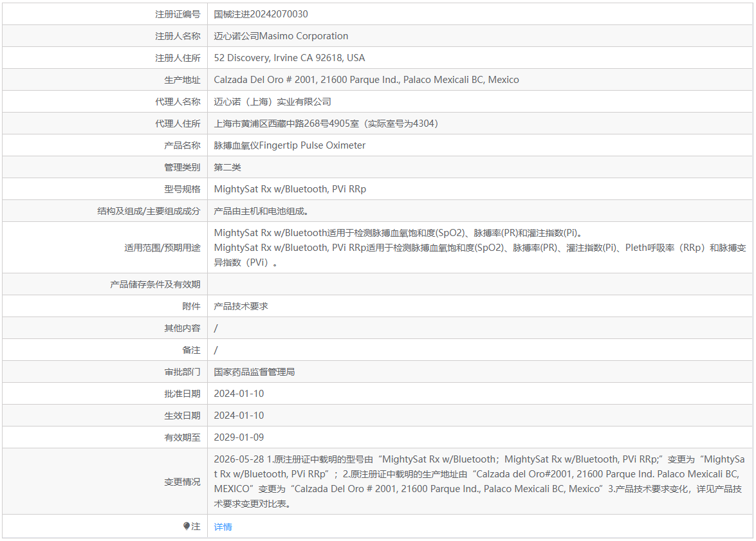Select the 变更情况 text starting 2026-05-28
The width and height of the screenshot is (756, 541).
point(479,481)
